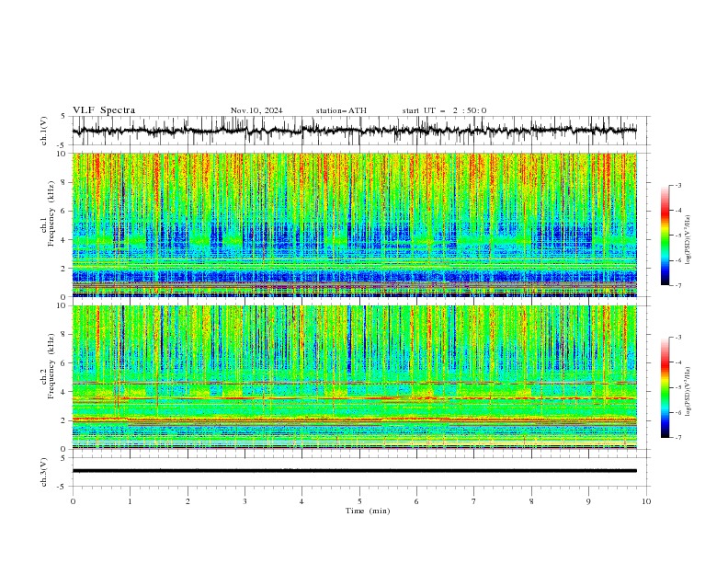Click time axis tick label "10"
This screenshot has height=563, width=728.
[x=646, y=501]
